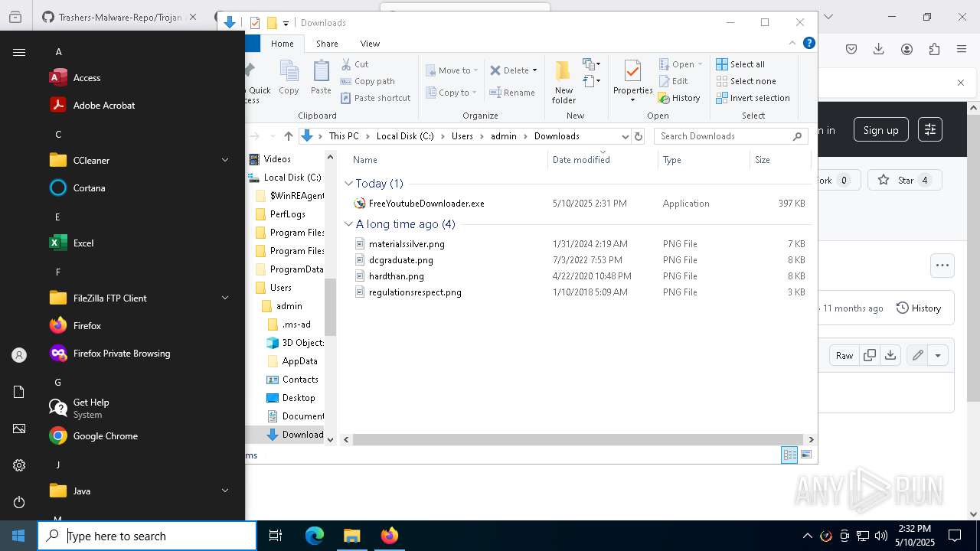Switch to the Home ribbon tab
This screenshot has height=551, width=980.
[x=282, y=44]
